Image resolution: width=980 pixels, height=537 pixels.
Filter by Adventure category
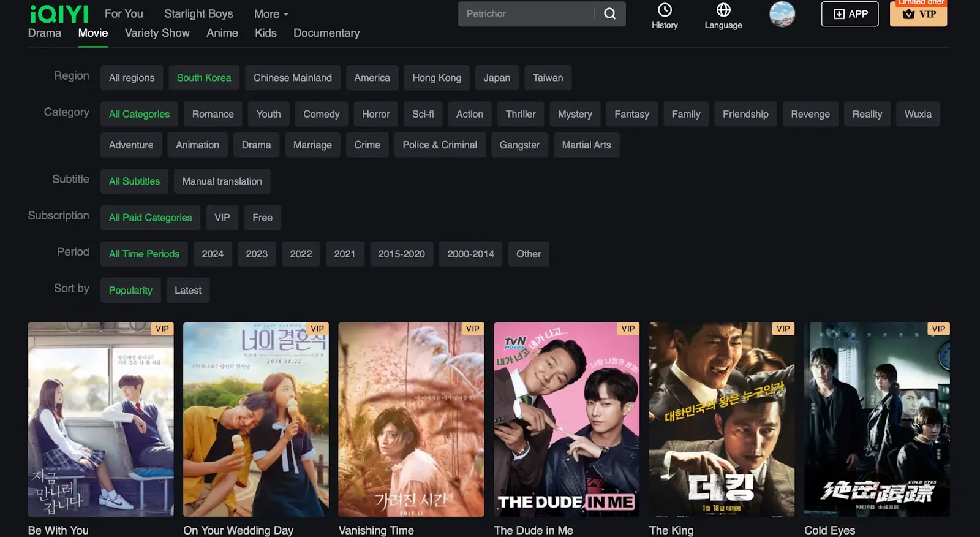pos(131,145)
